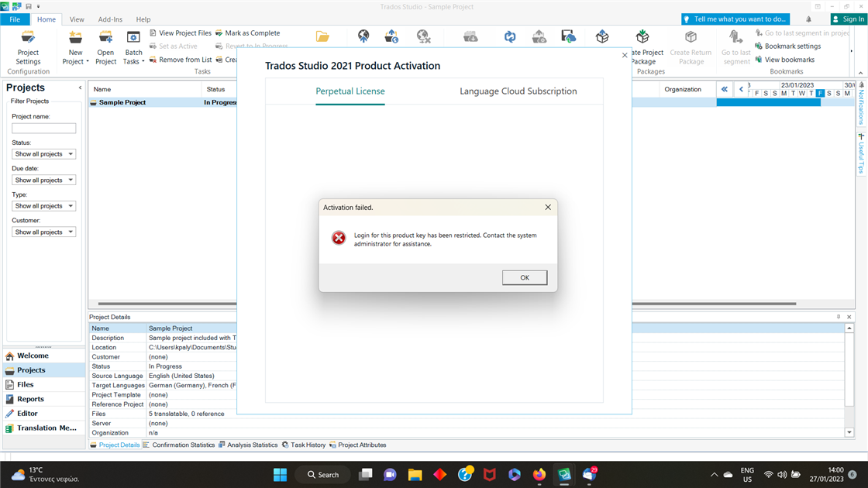The width and height of the screenshot is (868, 488).
Task: Expand the Due date filter dropdown
Action: coord(43,180)
